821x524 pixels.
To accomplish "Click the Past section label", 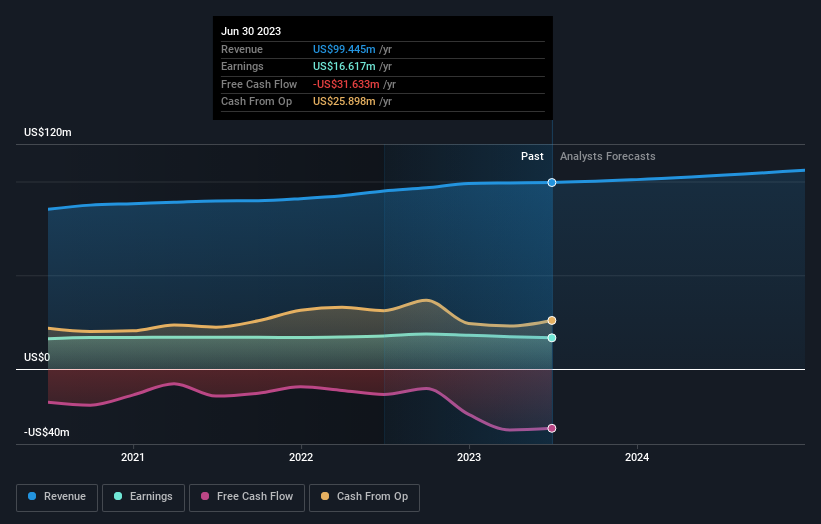I will 532,156.
